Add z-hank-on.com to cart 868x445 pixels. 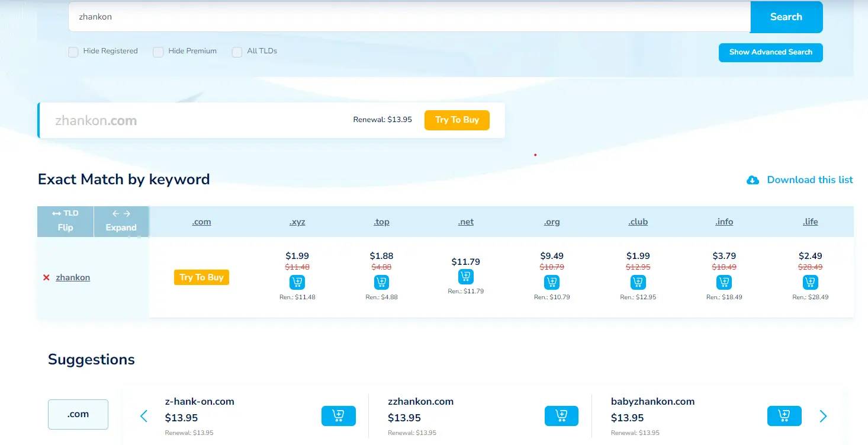pyautogui.click(x=339, y=416)
